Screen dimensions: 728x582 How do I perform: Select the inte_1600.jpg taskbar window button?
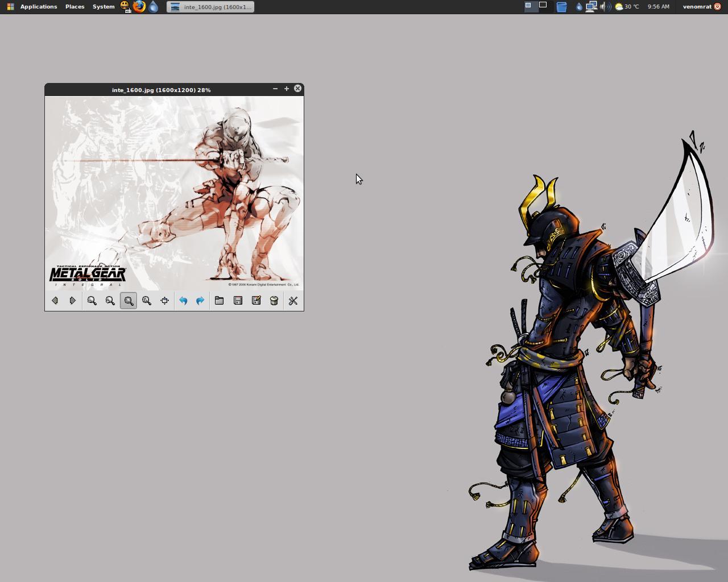tap(210, 7)
